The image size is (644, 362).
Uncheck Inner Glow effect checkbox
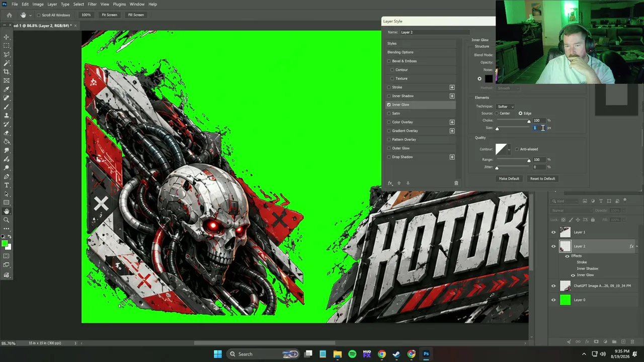click(389, 105)
